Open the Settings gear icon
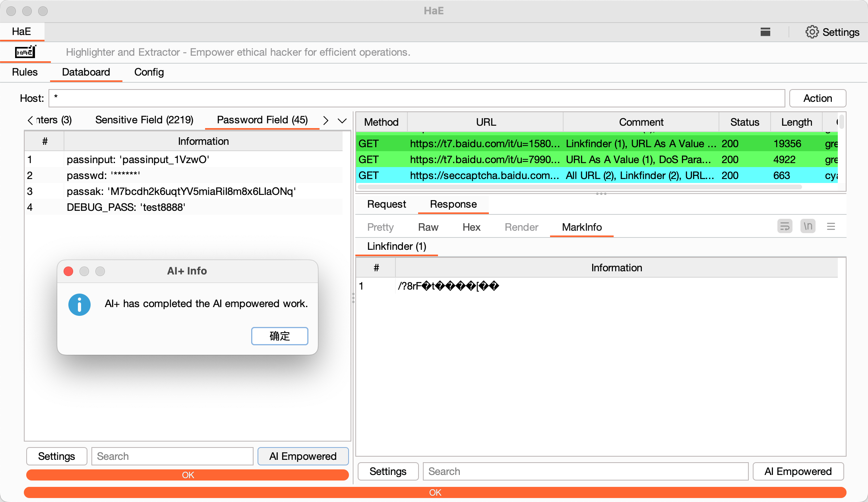The width and height of the screenshot is (868, 502). (812, 32)
